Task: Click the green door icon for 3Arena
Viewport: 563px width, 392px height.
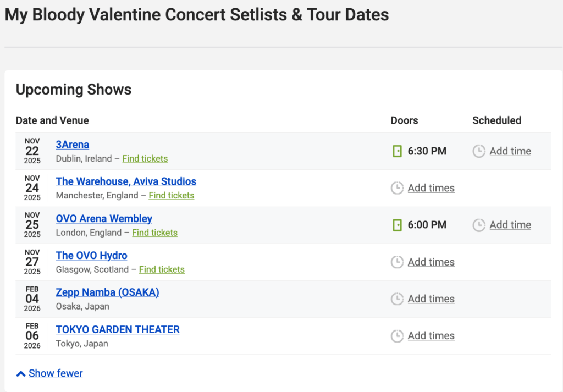Action: [x=397, y=151]
